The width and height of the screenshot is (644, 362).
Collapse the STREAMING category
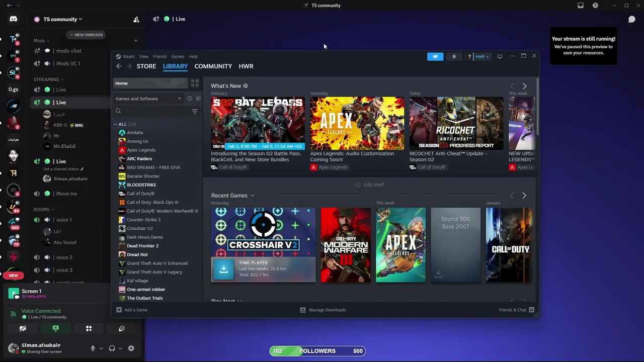coord(48,79)
